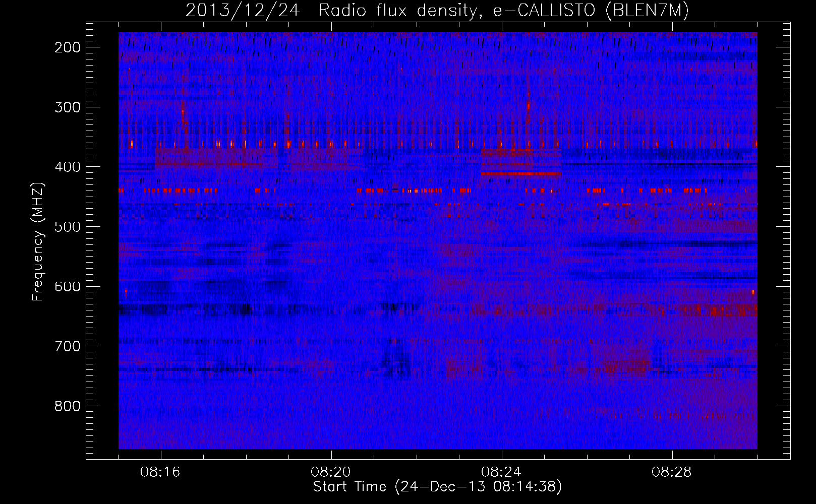Click the 400 frequency tick label
This screenshot has width=816, height=504.
point(68,167)
